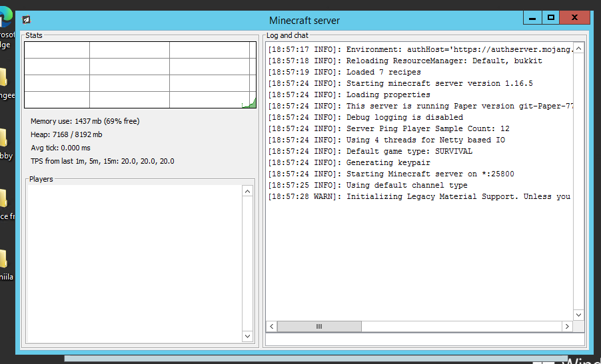
Task: Click the 'Debug logging is disabled' log line
Action: click(366, 118)
